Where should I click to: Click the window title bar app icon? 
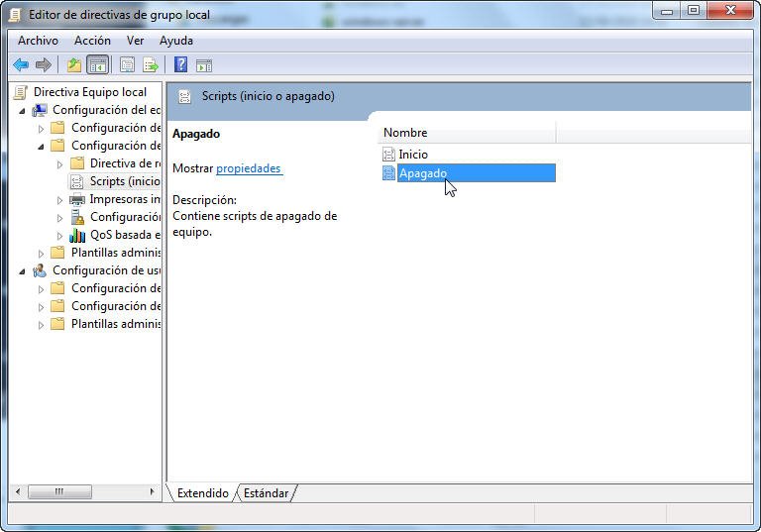[x=15, y=15]
